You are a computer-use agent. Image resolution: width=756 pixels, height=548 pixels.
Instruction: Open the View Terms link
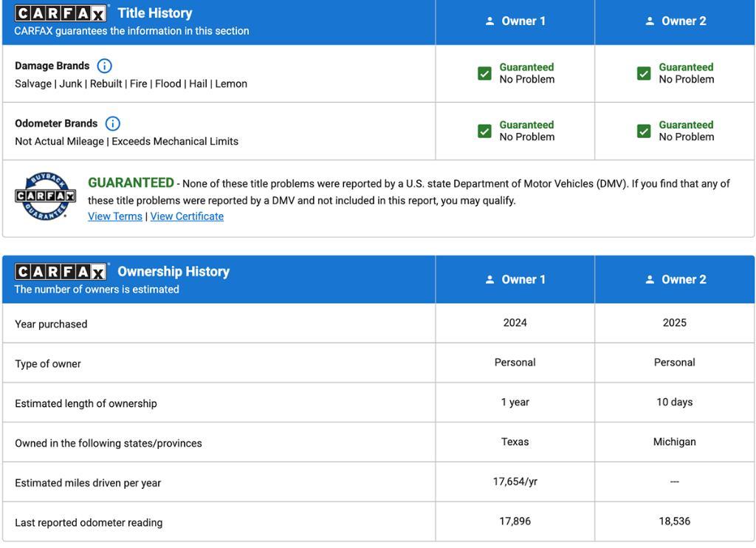coord(114,216)
